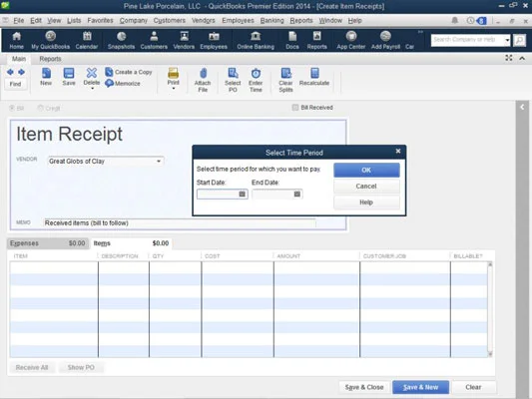Click Select PO icon

(233, 80)
